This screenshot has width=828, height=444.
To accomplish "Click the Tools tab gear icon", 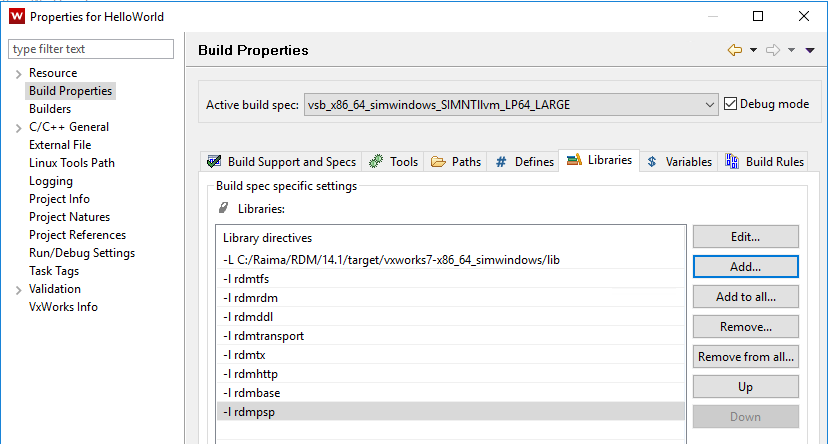I will point(376,162).
